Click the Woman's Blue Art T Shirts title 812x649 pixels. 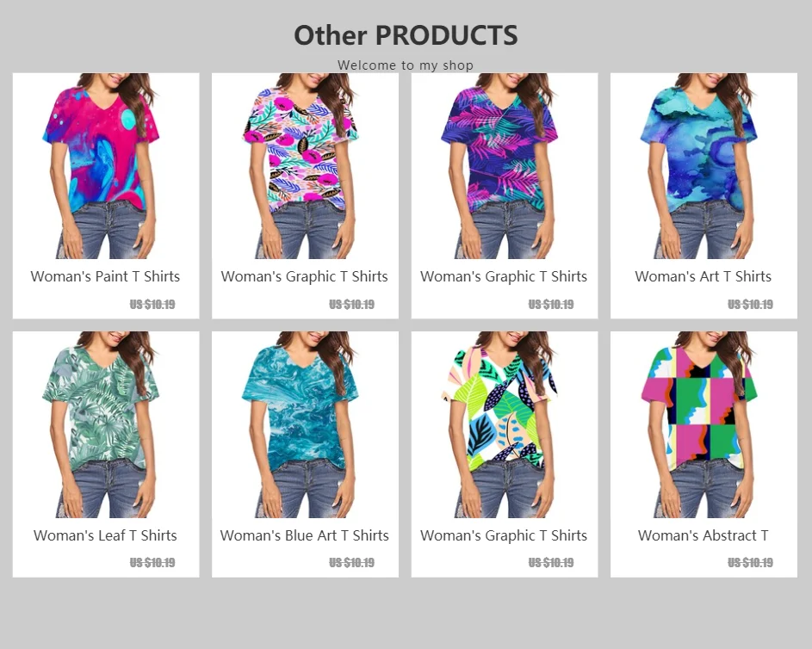click(x=305, y=535)
